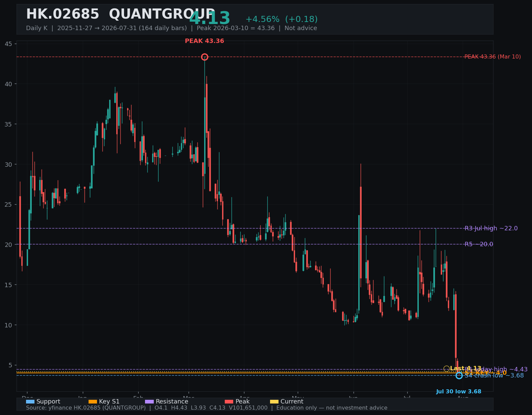The height and width of the screenshot is (415, 532).
Task: Click the "Source: yfinance" footer line
Action: (207, 408)
